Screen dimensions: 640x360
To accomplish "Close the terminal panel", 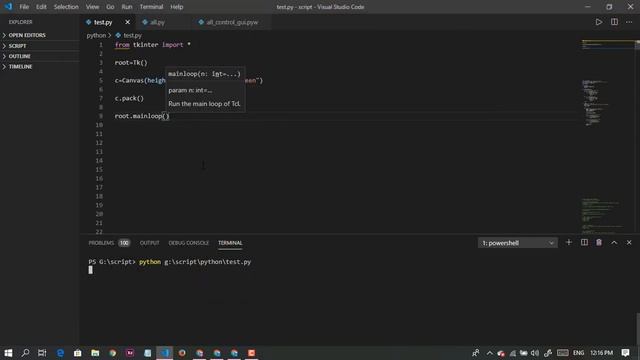I will point(629,242).
